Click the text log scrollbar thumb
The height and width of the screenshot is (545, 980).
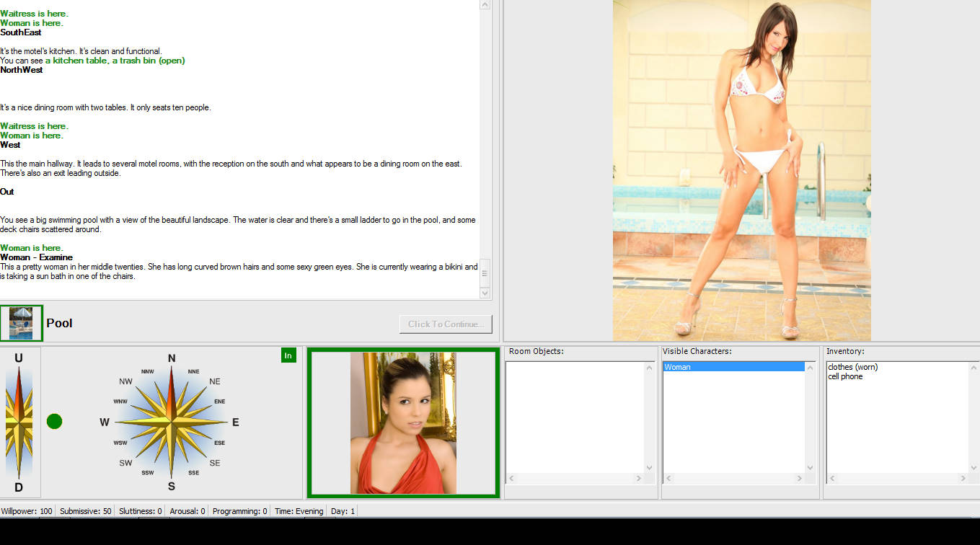pos(485,273)
